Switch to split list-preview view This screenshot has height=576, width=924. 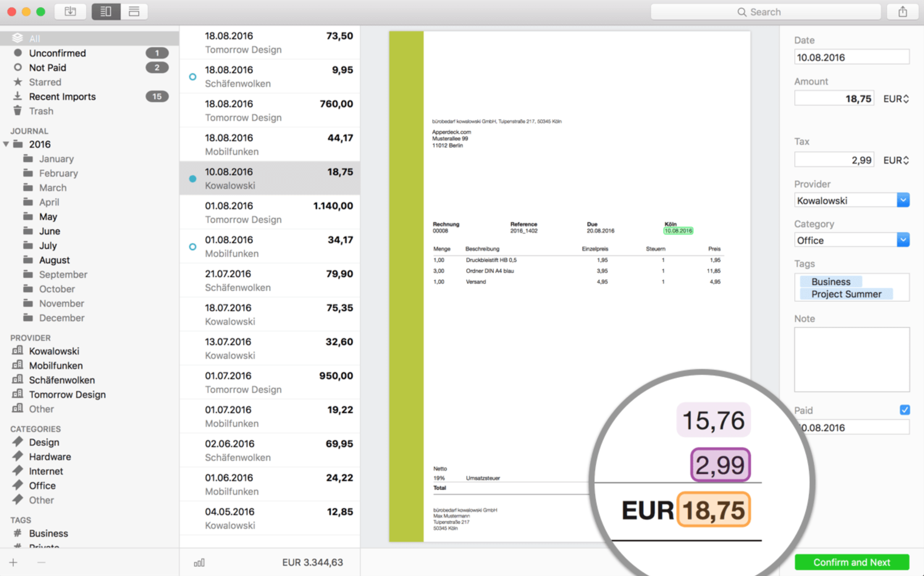[106, 12]
